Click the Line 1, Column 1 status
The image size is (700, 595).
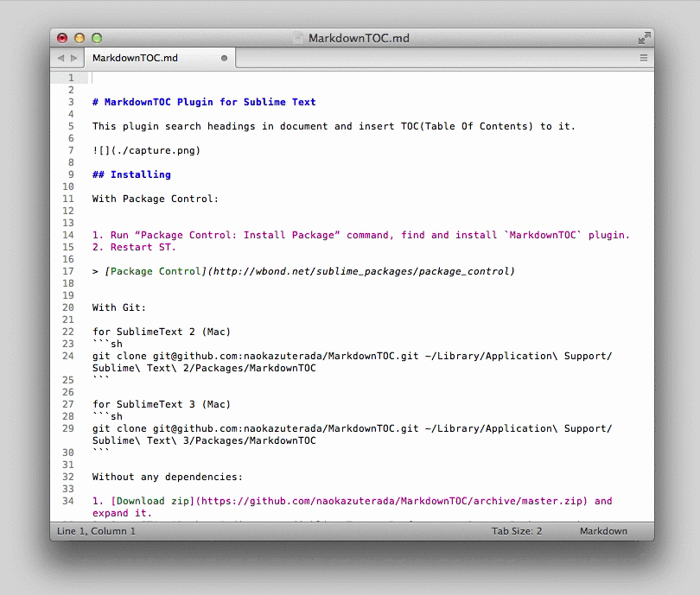96,531
